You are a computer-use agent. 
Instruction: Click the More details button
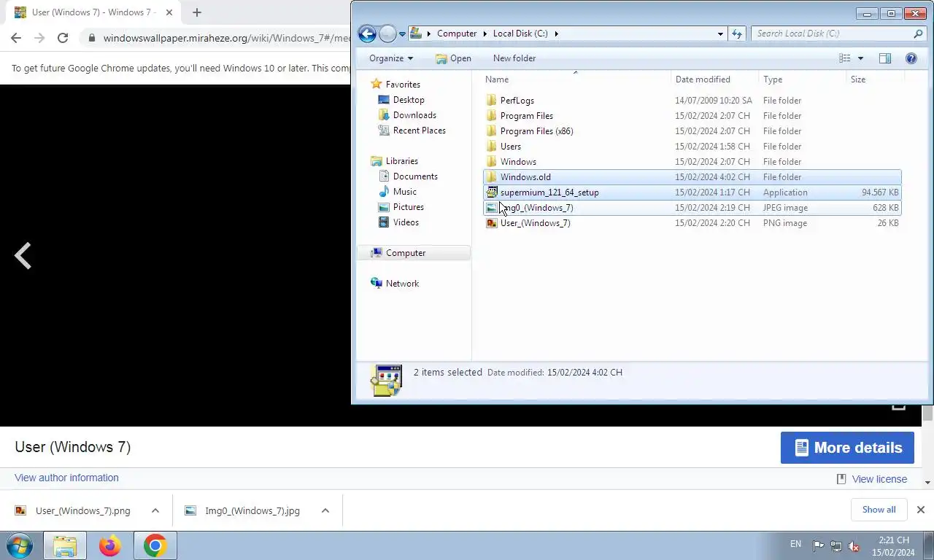(847, 448)
